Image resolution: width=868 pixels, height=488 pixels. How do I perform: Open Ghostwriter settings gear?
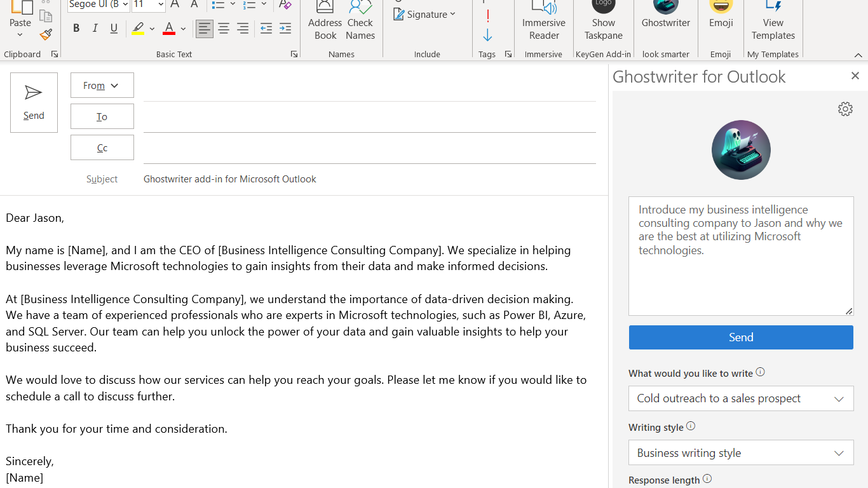coord(845,109)
